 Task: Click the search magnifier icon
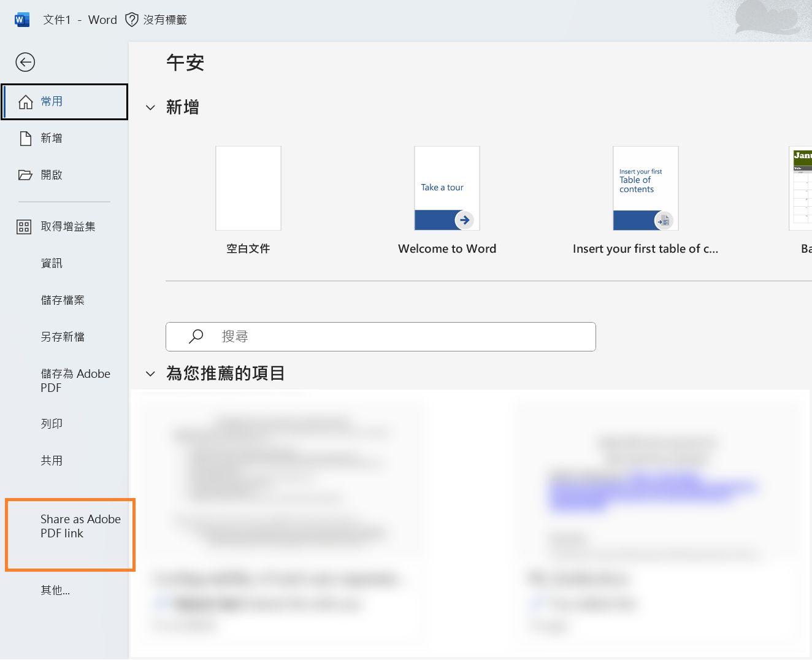[196, 336]
